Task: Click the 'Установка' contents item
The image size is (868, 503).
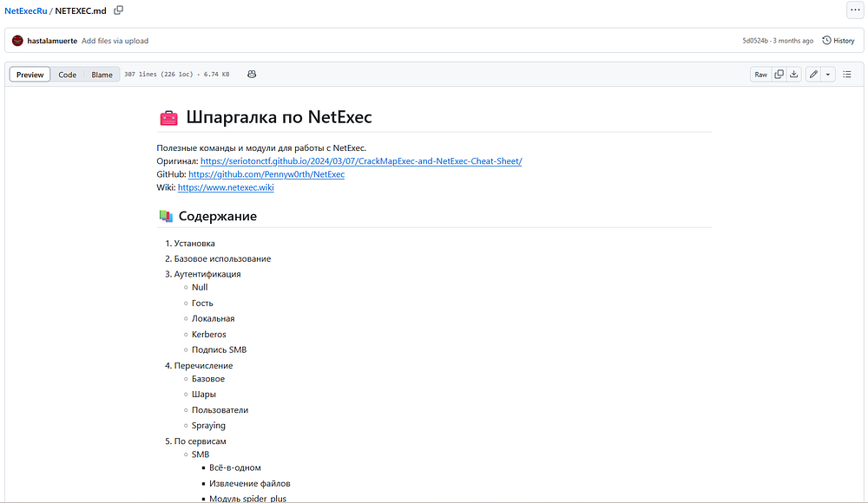Action: tap(194, 244)
